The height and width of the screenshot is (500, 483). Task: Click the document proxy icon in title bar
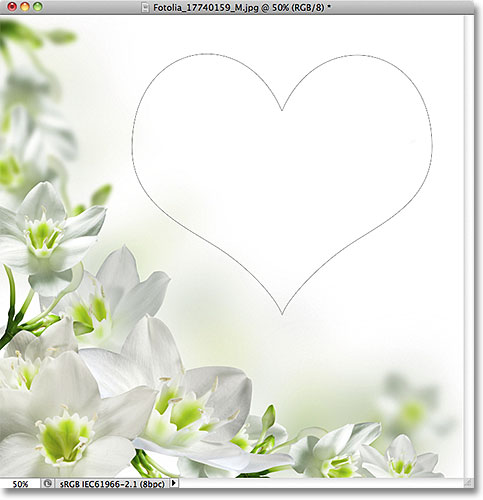tap(145, 7)
